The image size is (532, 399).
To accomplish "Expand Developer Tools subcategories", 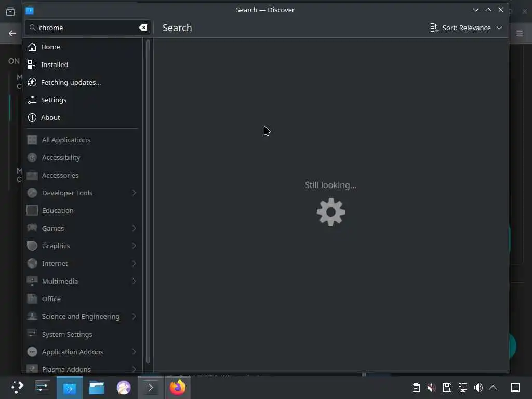I will (134, 193).
